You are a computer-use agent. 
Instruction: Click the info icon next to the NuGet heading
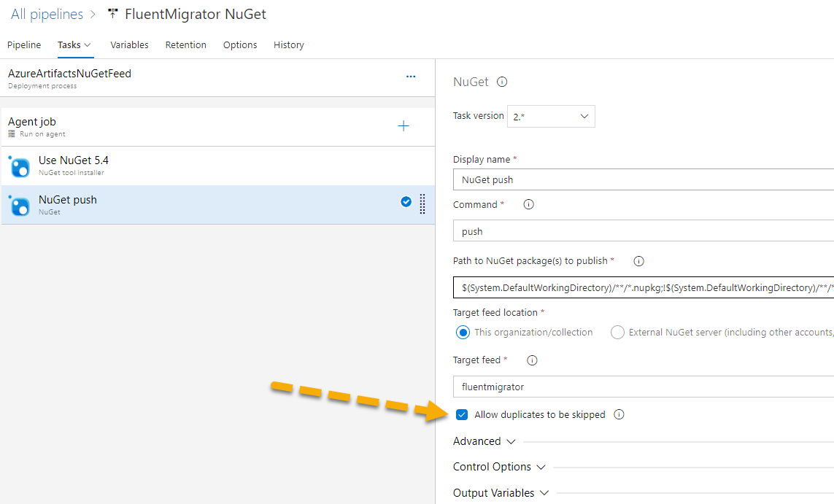click(x=501, y=82)
